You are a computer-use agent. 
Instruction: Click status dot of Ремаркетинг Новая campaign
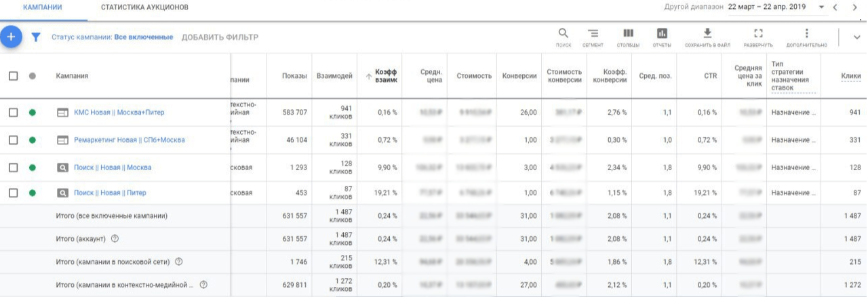32,140
